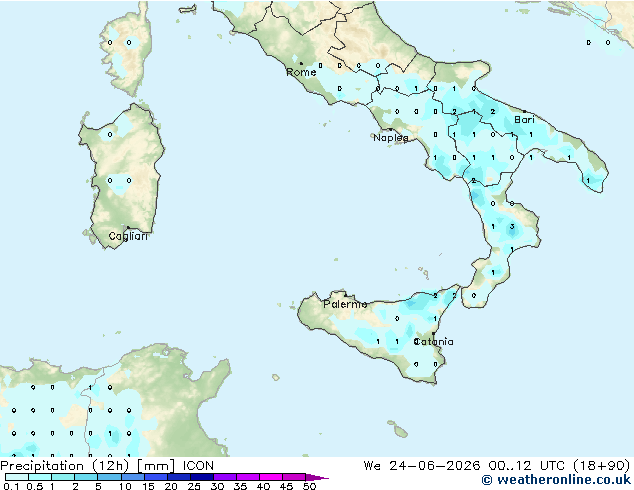Select the 40–45 mm legend color swatch
The width and height of the screenshot is (634, 490).
click(271, 477)
